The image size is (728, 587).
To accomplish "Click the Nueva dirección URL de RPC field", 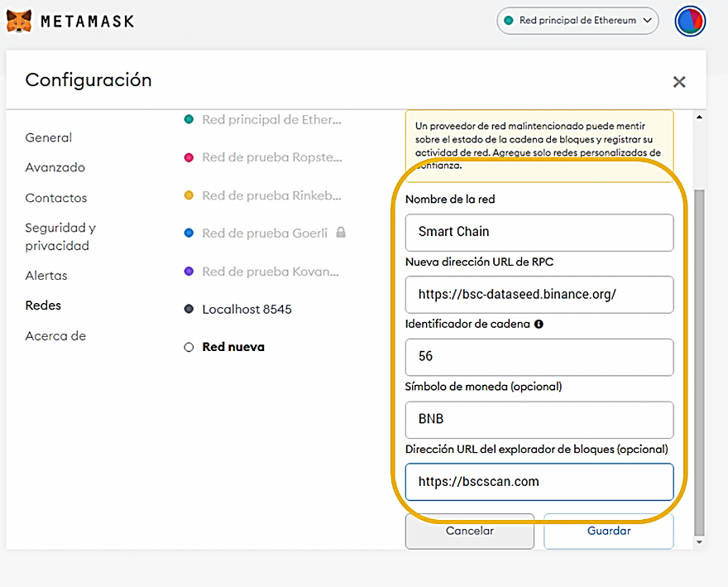I will pyautogui.click(x=539, y=295).
